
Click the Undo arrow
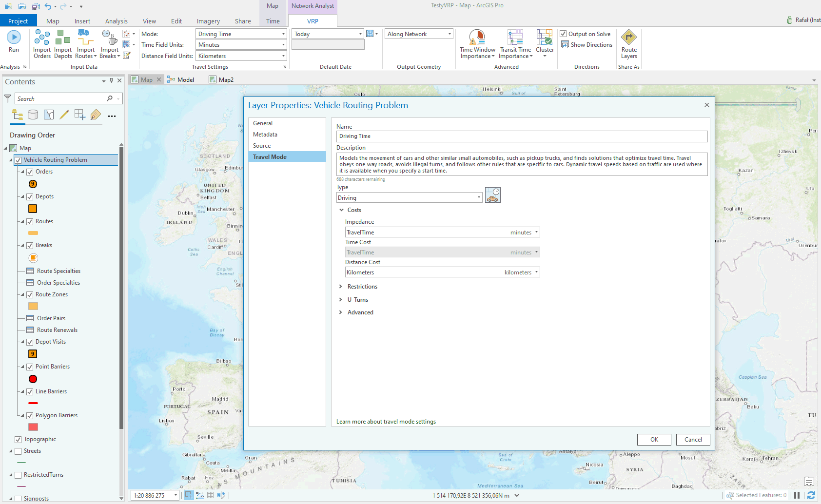[x=48, y=6]
